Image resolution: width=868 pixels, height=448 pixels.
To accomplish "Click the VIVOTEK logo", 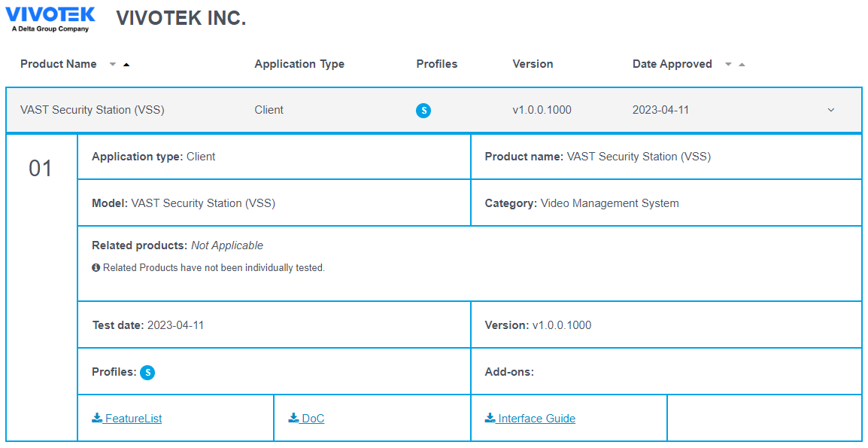I will 50,19.
